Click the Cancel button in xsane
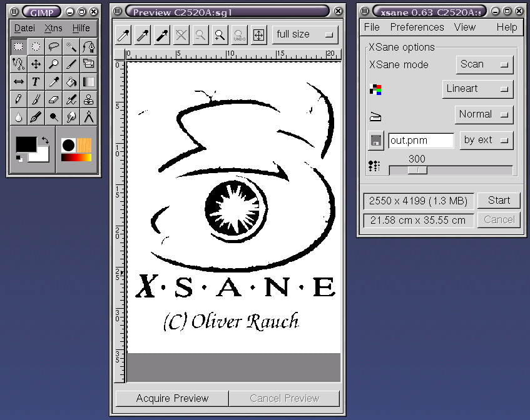The image size is (530, 420). pyautogui.click(x=499, y=220)
